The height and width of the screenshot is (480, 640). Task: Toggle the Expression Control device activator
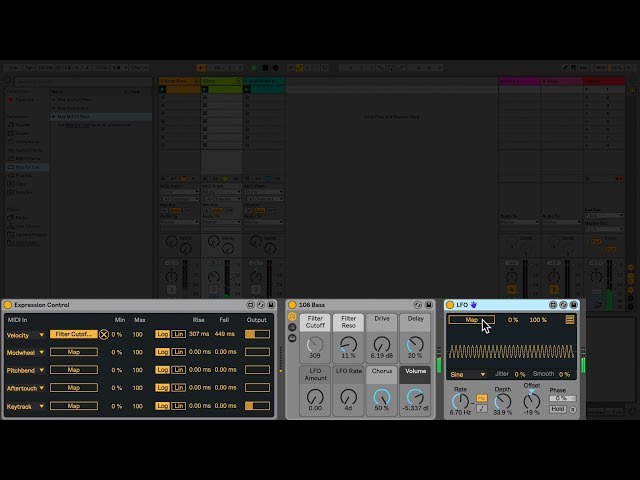click(x=7, y=305)
